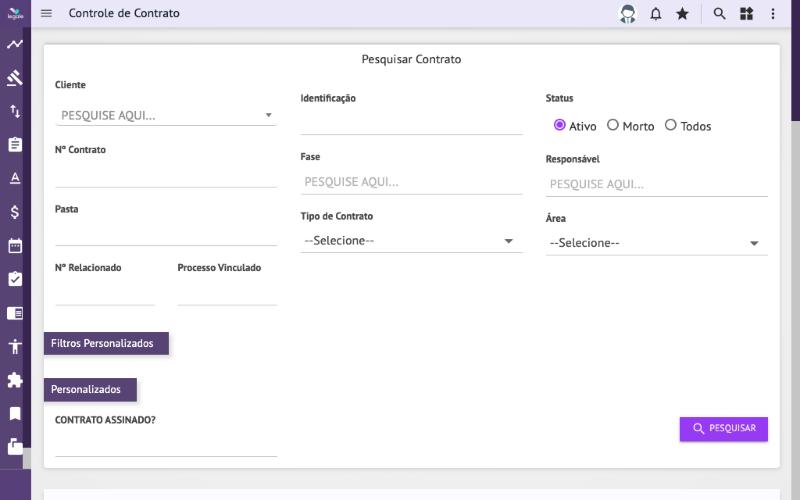Click the Responsável search field
Screen dimensions: 800x500
pyautogui.click(x=657, y=184)
